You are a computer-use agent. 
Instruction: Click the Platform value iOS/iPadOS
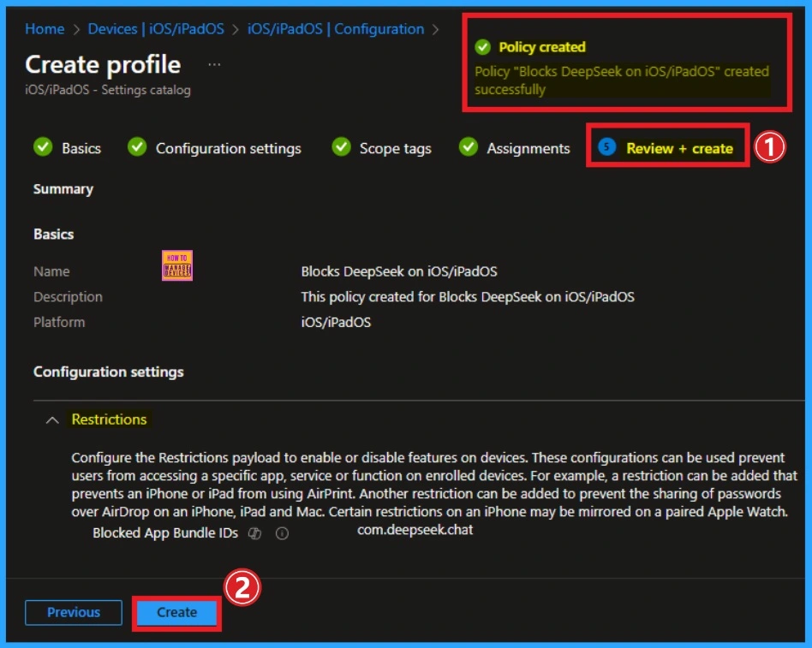[336, 322]
